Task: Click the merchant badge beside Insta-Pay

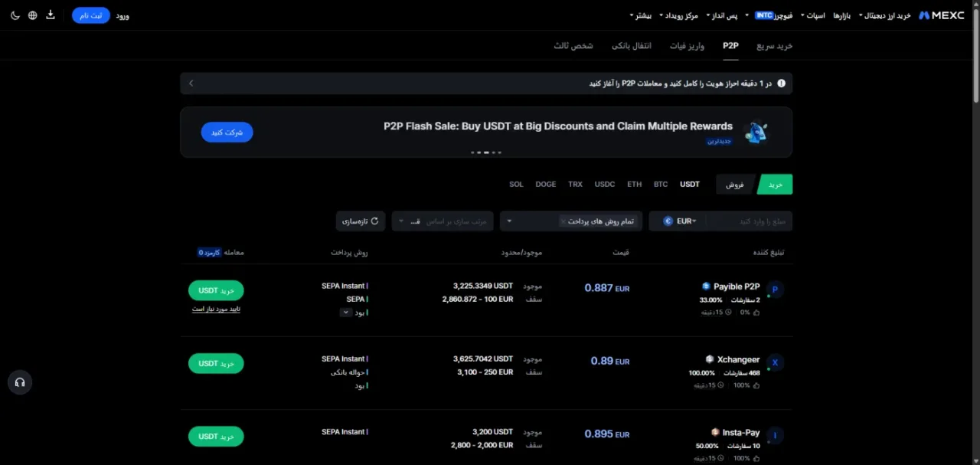Action: [715, 432]
